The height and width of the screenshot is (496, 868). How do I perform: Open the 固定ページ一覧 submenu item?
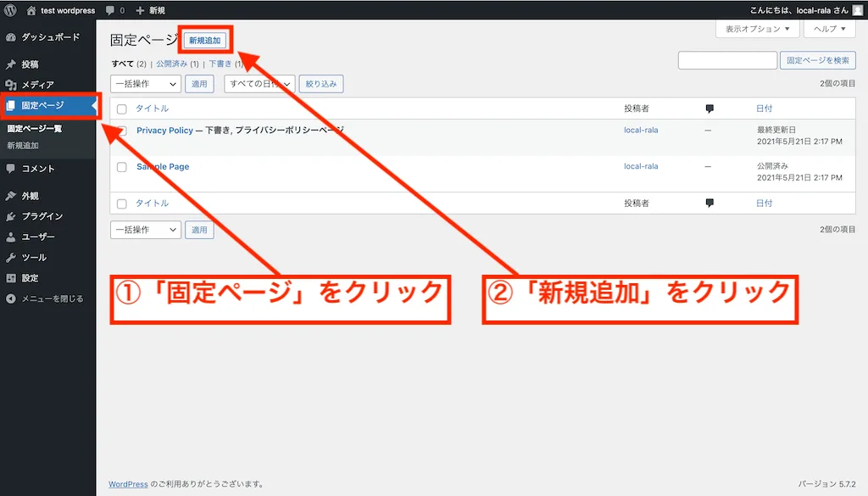34,128
